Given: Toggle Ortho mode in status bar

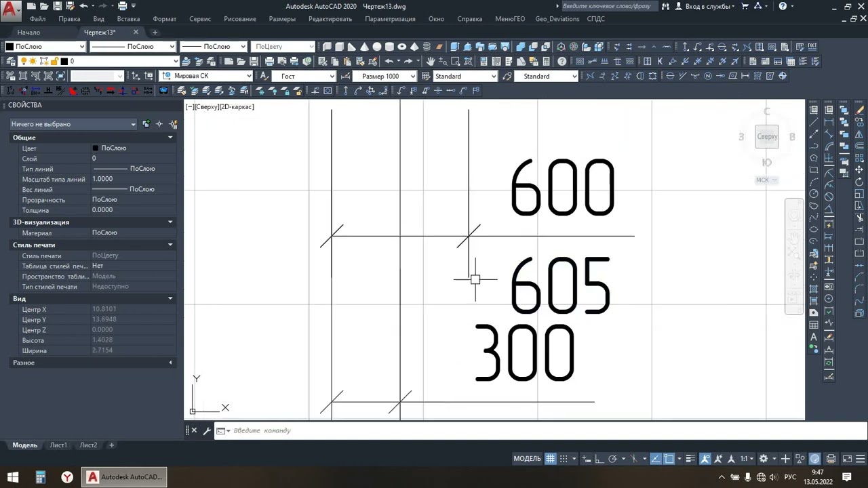Looking at the screenshot, I should tap(599, 459).
